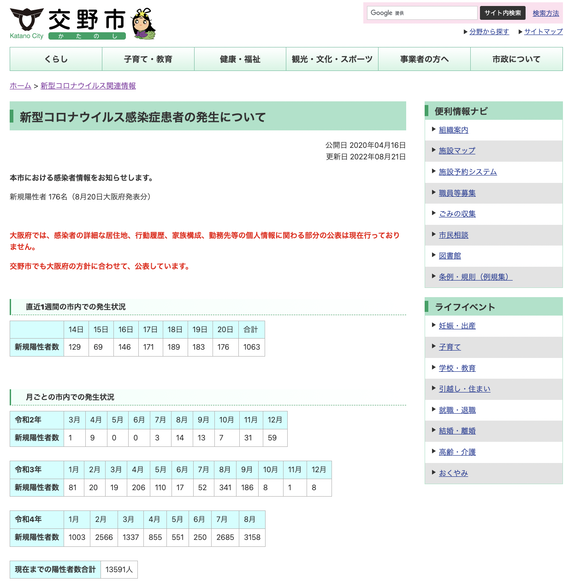
Task: Click the cumulative total 13591人 cell
Action: [119, 570]
